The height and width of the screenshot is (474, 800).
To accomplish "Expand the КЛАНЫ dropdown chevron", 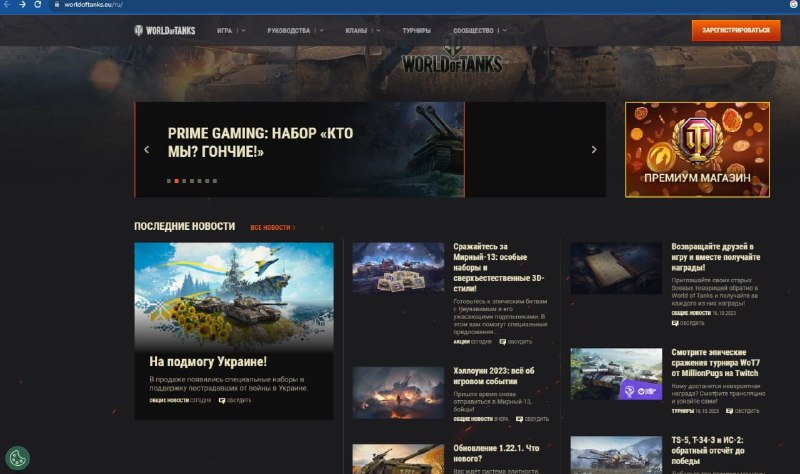I will click(378, 31).
